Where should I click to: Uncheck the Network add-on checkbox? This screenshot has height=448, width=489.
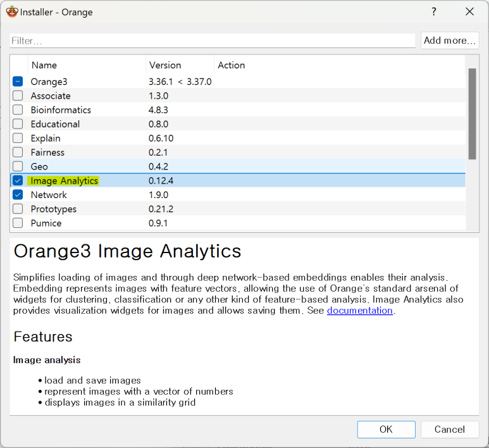pos(18,195)
